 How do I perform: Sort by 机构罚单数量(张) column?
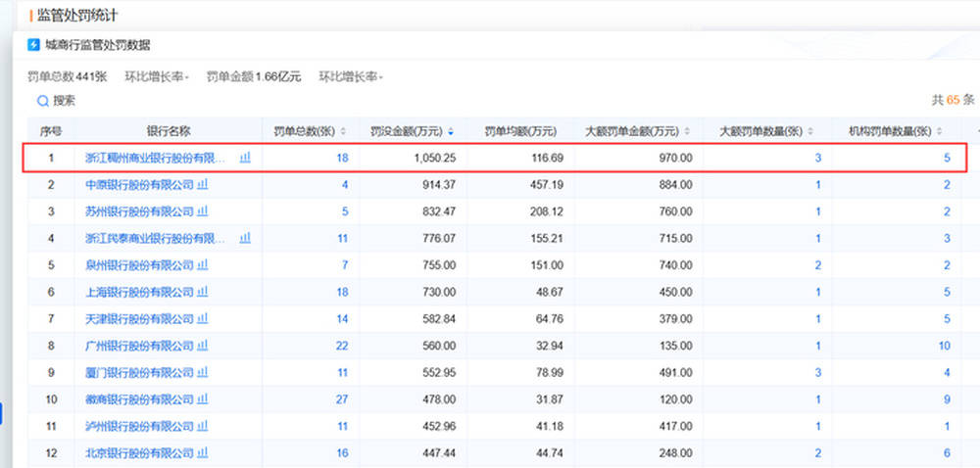click(x=940, y=131)
